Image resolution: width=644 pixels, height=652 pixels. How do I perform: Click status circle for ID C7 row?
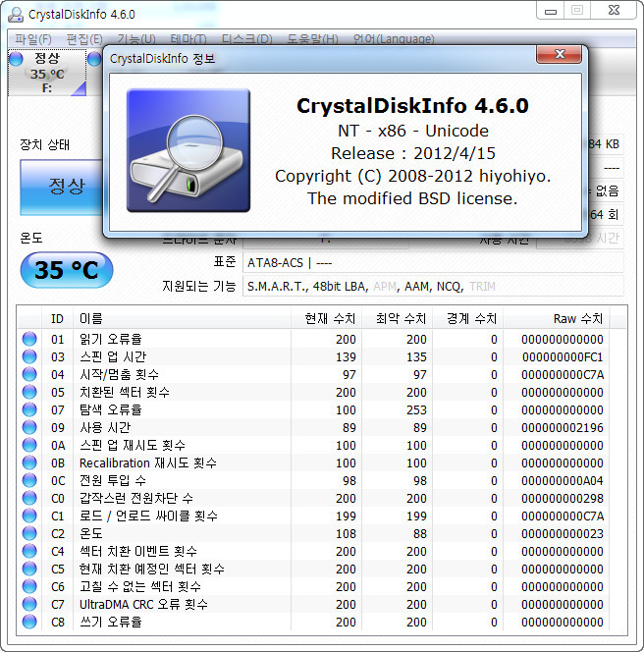[29, 604]
